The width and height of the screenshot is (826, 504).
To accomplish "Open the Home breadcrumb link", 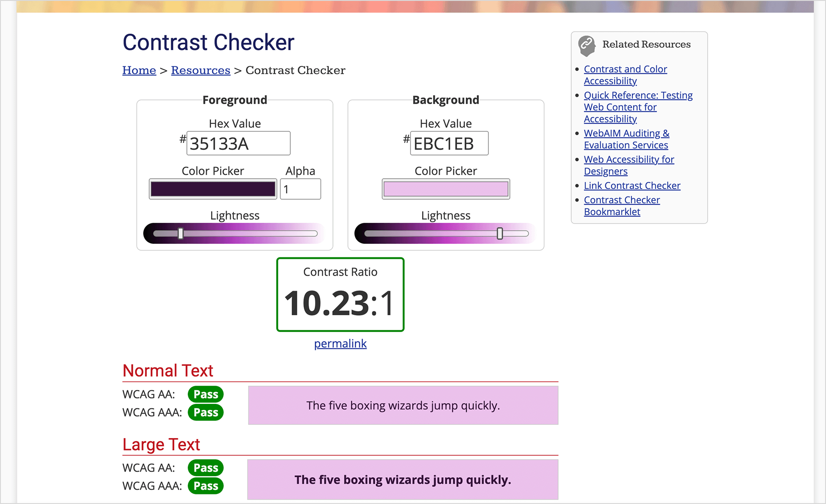I will click(x=139, y=70).
